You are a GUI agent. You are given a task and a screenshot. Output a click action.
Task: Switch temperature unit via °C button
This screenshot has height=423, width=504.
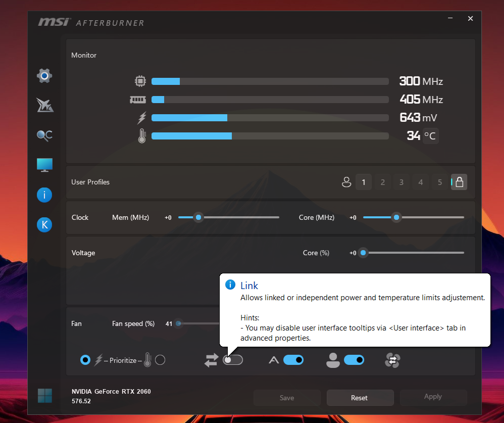click(x=430, y=136)
